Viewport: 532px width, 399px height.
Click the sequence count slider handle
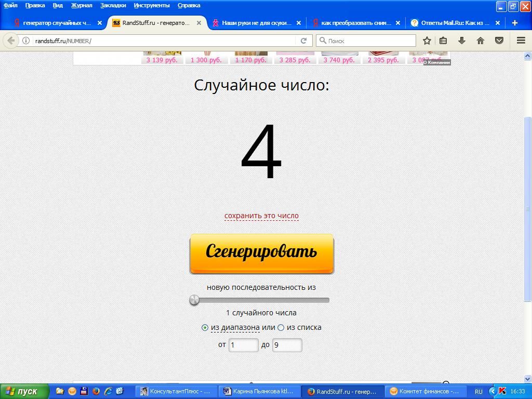[194, 300]
